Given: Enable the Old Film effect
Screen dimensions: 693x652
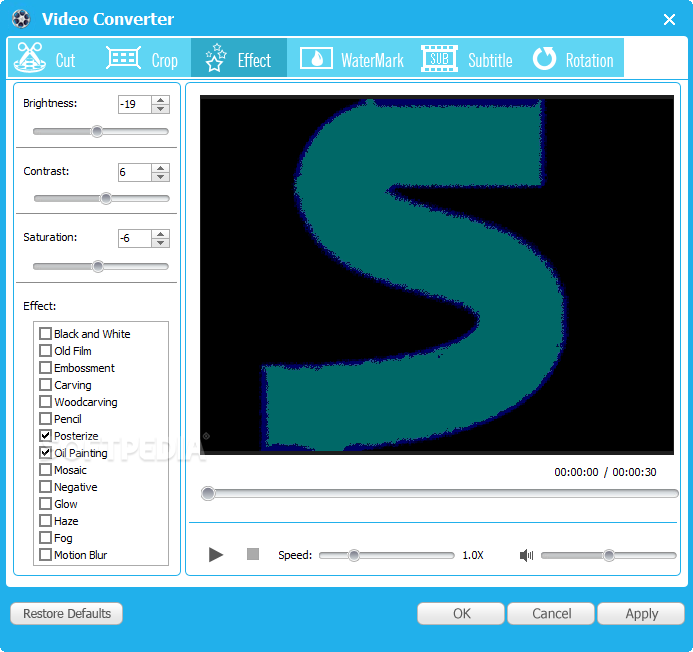Looking at the screenshot, I should pyautogui.click(x=45, y=351).
